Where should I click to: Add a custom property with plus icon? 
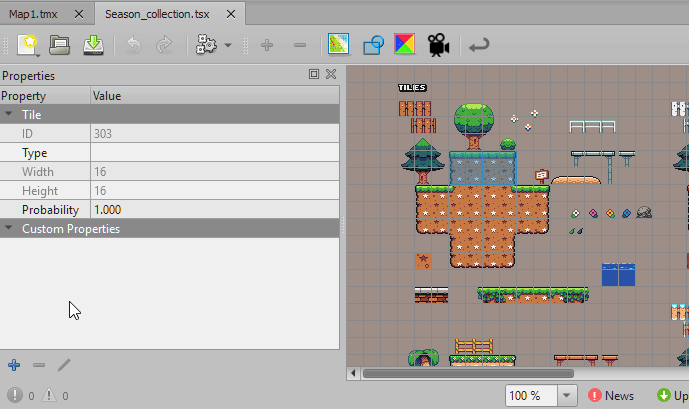13,365
